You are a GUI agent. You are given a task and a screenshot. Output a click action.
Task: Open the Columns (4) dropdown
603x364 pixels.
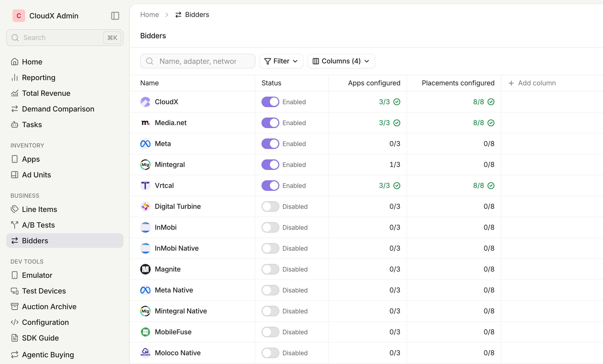pos(341,61)
